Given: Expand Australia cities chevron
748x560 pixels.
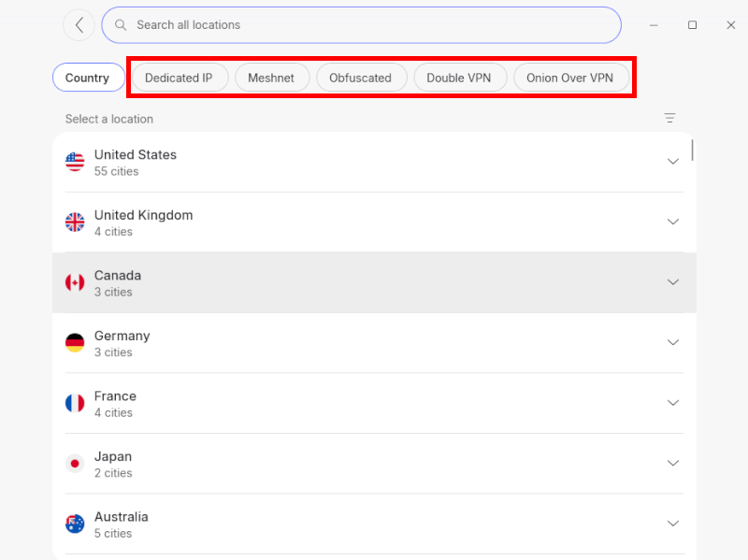Looking at the screenshot, I should [673, 524].
